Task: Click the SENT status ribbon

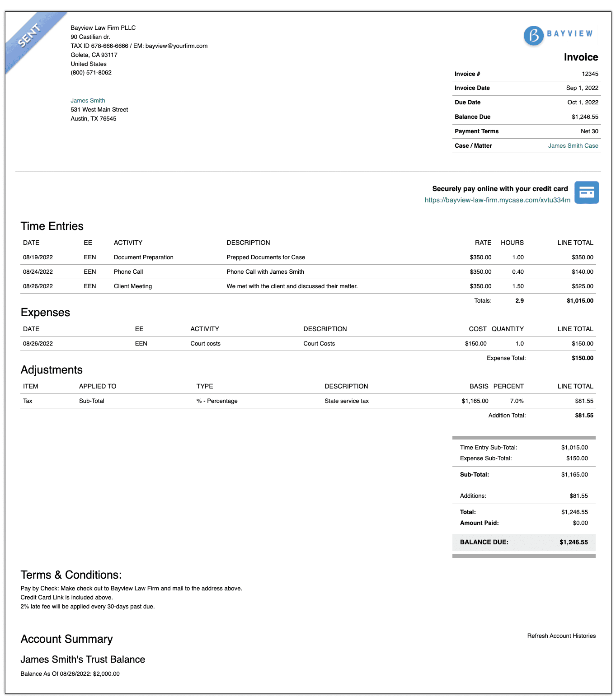Action: coord(30,36)
